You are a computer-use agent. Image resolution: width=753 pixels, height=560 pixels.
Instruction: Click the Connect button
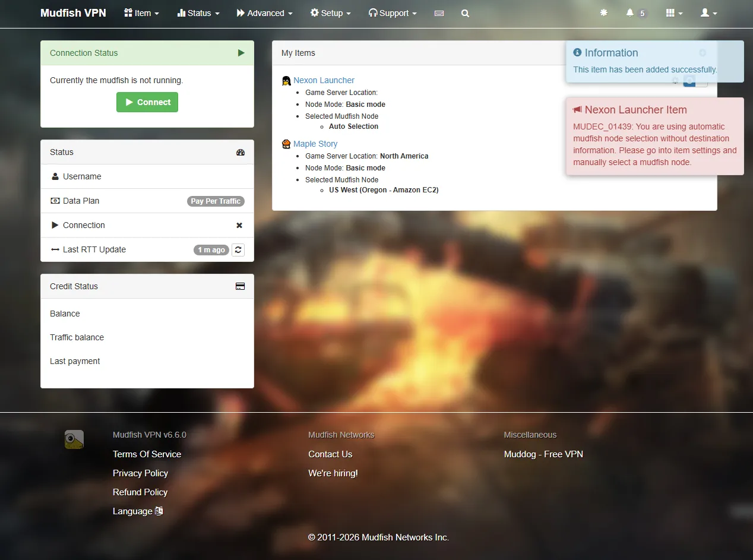coord(147,102)
